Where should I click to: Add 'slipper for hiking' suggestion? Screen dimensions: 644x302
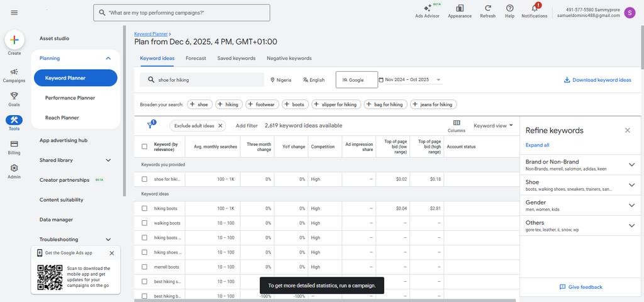pos(336,104)
